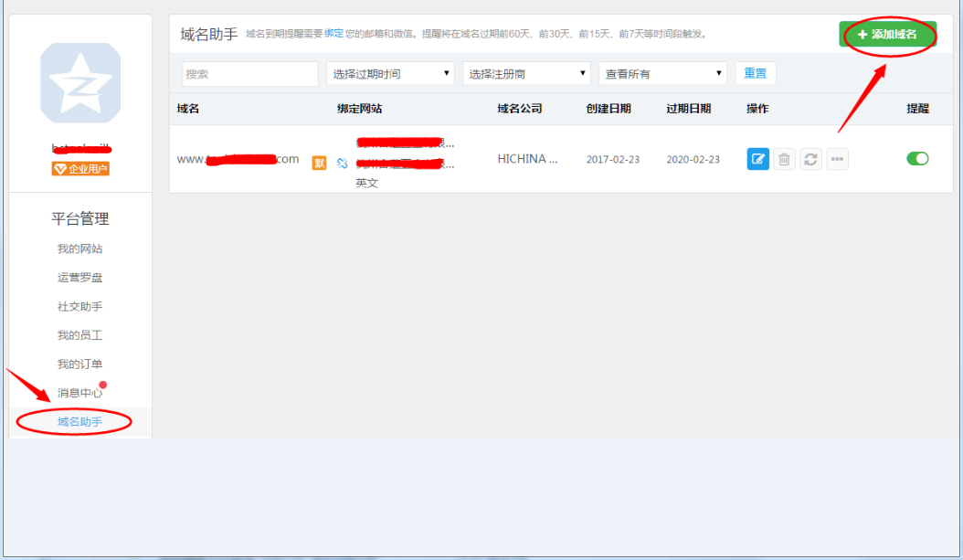Open the more options ellipsis button
The width and height of the screenshot is (963, 560).
point(837,159)
